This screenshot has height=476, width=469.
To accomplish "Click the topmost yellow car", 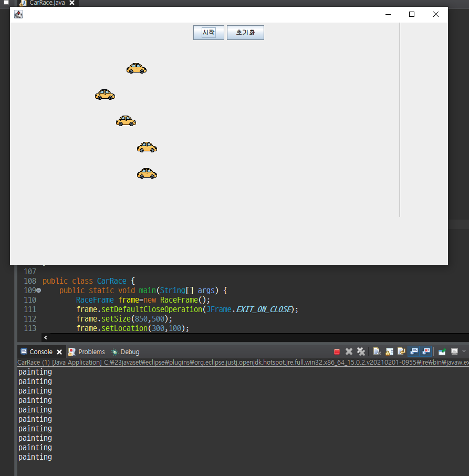I will pyautogui.click(x=137, y=68).
